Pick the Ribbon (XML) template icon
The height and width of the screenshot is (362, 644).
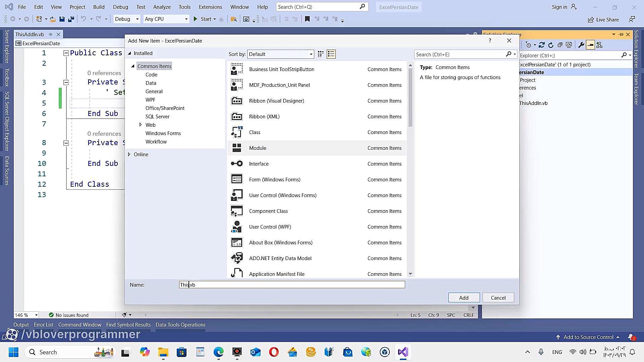(237, 116)
